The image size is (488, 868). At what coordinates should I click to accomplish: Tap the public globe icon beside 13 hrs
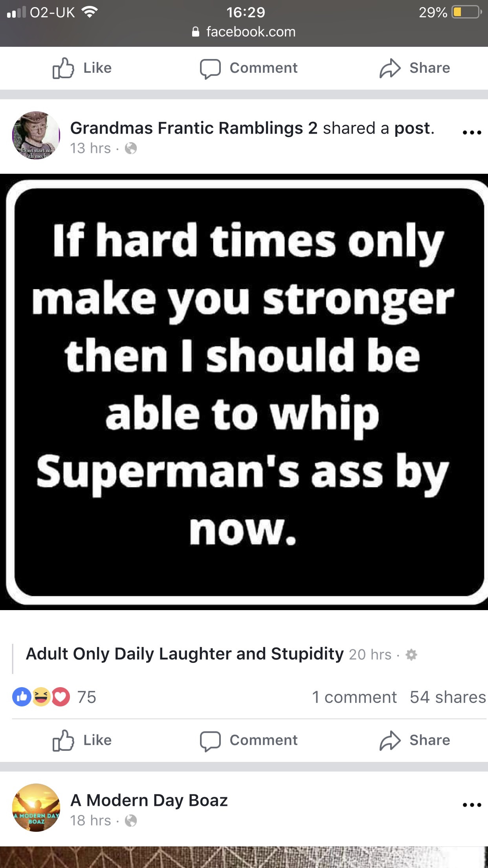(x=131, y=148)
